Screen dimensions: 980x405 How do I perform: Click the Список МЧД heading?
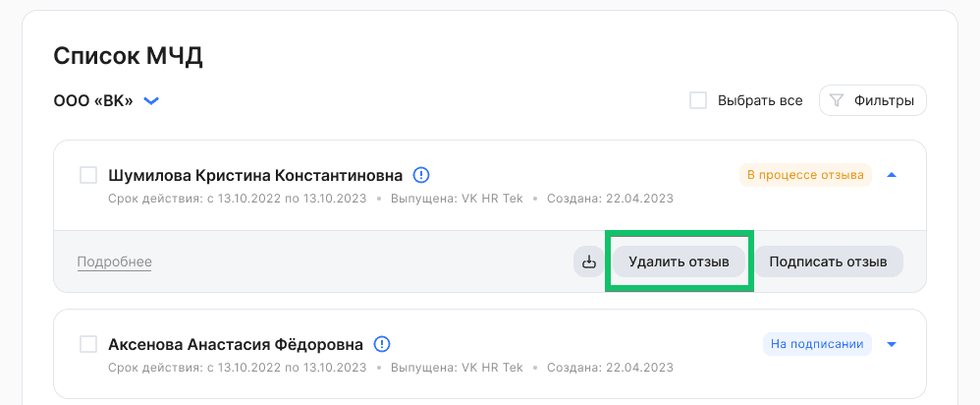pyautogui.click(x=128, y=56)
